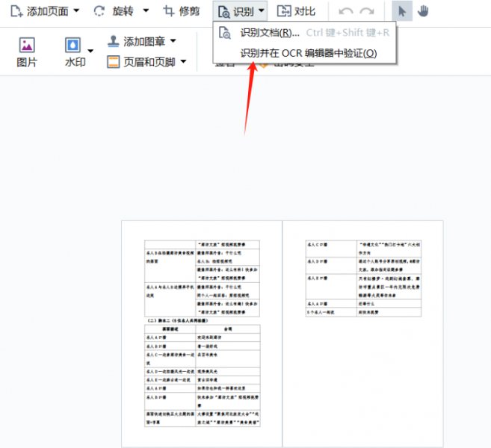Image resolution: width=491 pixels, height=448 pixels.
Task: Click the redo arrow
Action: point(367,12)
